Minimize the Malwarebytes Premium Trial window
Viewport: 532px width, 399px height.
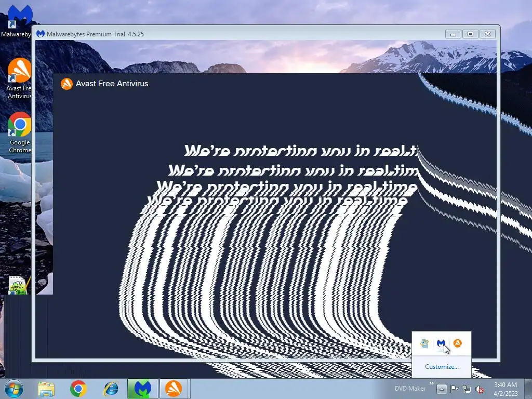coord(453,34)
